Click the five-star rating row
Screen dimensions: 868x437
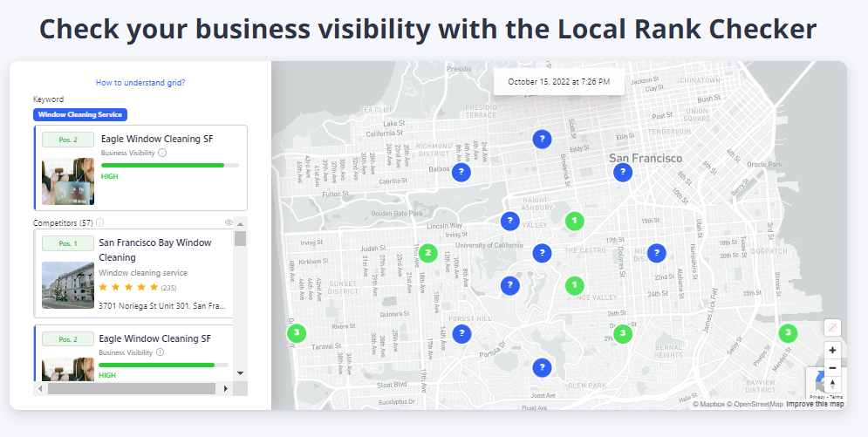click(x=128, y=287)
